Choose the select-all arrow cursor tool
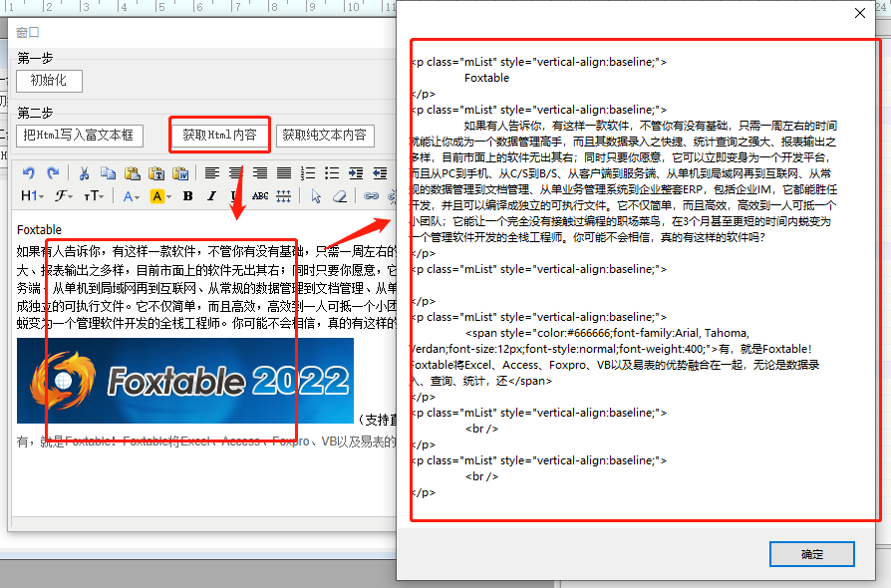Viewport: 891px width, 588px height. 316,196
